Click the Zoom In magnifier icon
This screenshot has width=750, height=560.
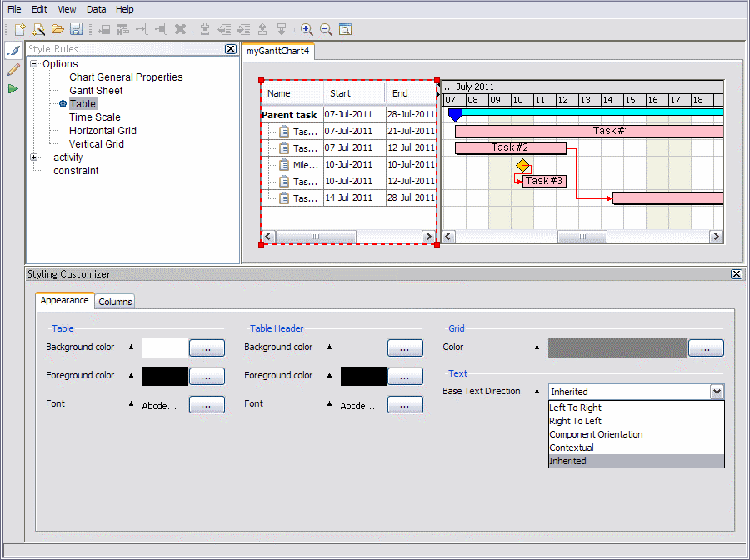click(x=307, y=29)
